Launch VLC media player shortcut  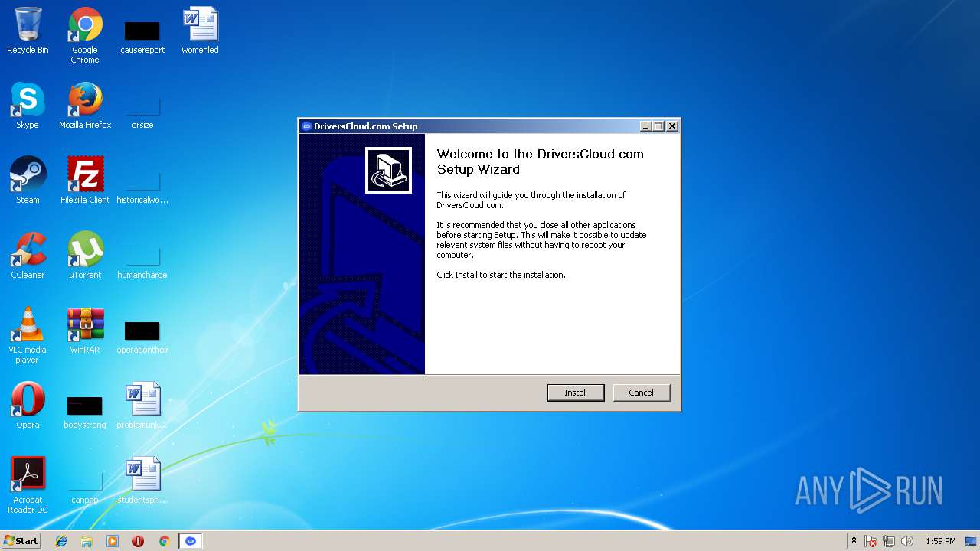28,335
